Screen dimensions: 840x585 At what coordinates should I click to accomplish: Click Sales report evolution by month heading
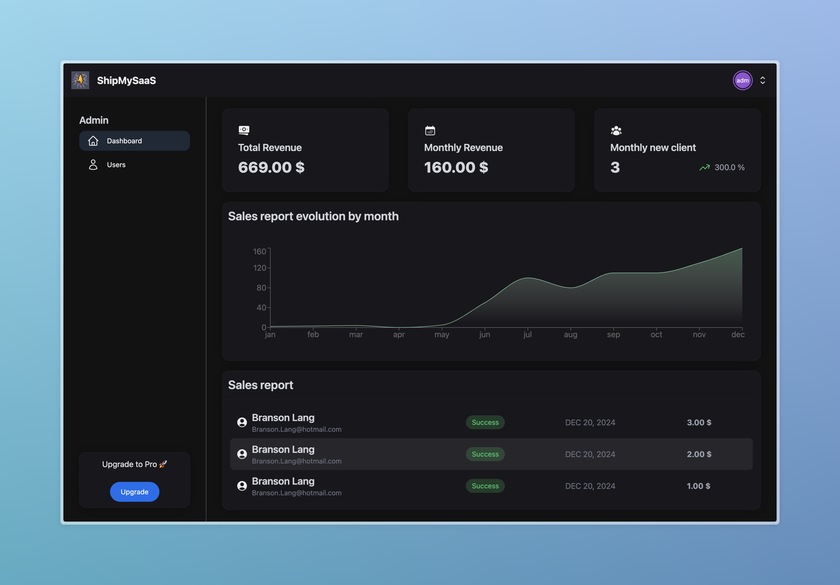tap(313, 216)
